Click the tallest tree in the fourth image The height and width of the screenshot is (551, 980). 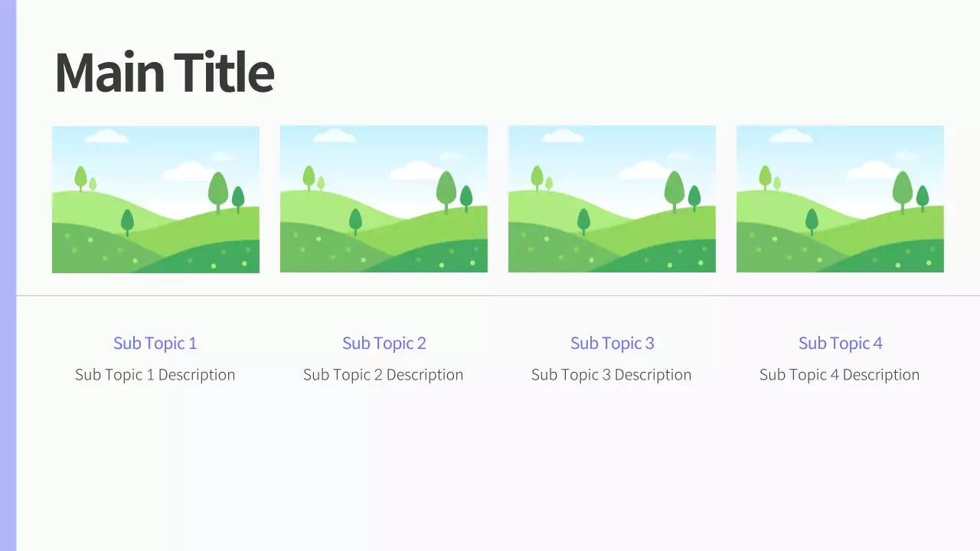coord(903,188)
